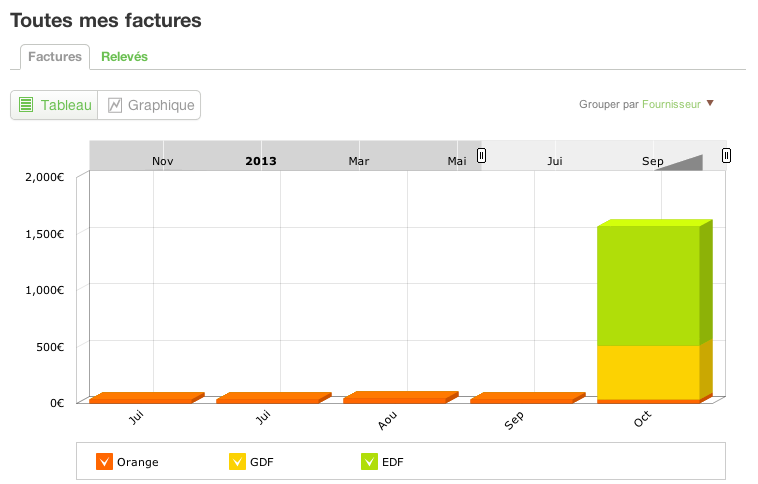Click the green EDF bar segment for Oct
The width and height of the screenshot is (758, 484).
pos(647,285)
